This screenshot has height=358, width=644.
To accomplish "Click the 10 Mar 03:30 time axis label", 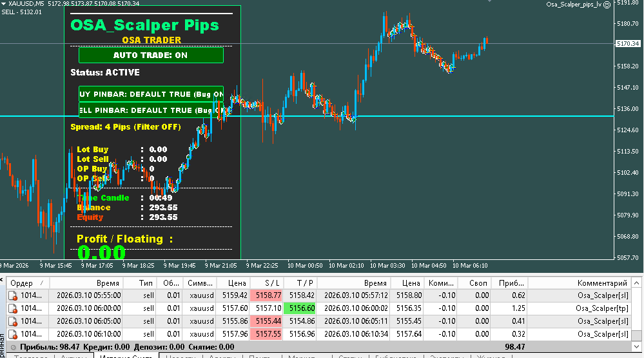I will tap(387, 266).
